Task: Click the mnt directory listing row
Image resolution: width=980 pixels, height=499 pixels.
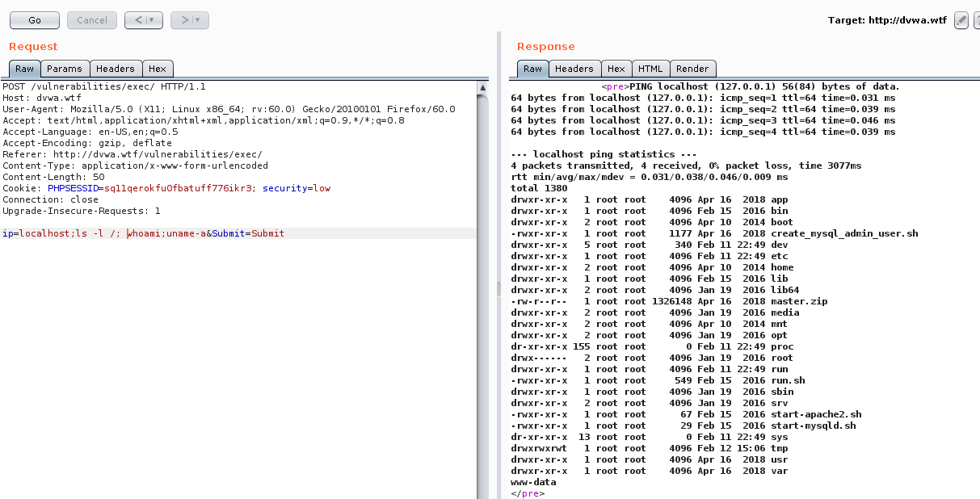Action: pos(650,324)
